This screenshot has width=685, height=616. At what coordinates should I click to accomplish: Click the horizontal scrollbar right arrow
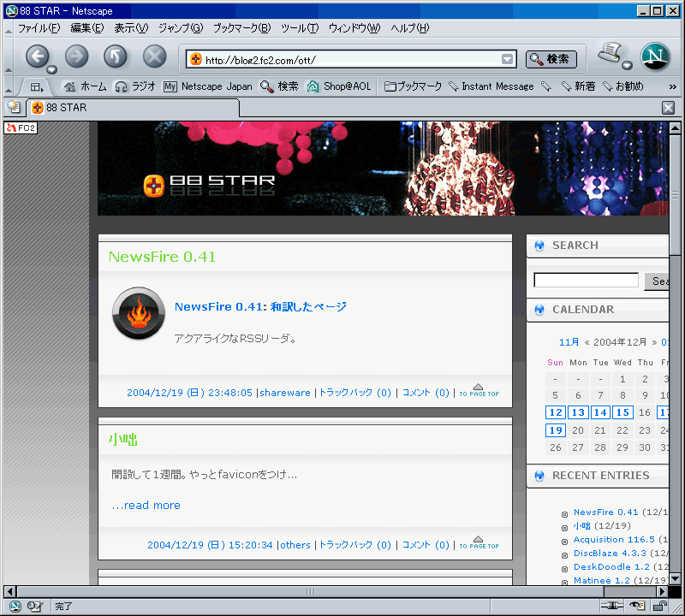pos(663,591)
